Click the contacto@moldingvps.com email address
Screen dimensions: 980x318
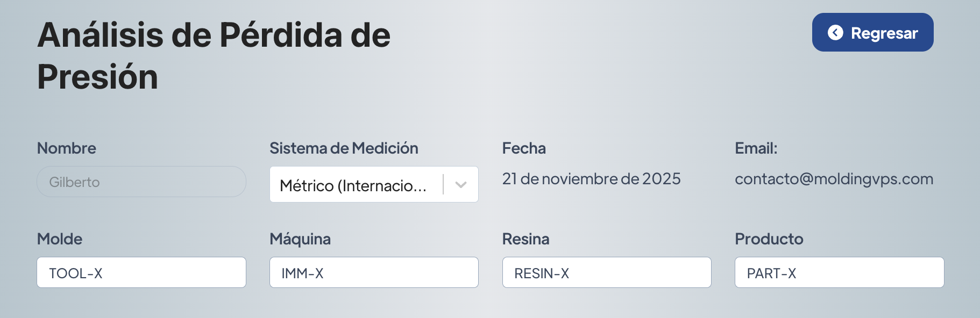[x=834, y=179]
